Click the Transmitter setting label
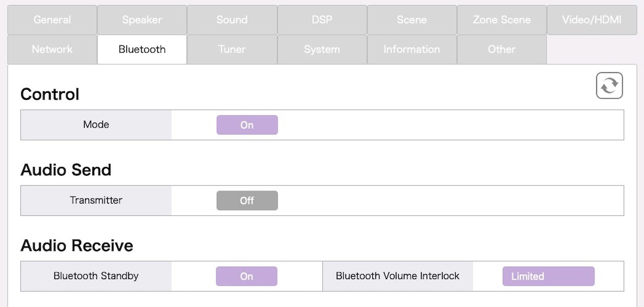Viewport: 644px width, 307px height. coord(96,201)
